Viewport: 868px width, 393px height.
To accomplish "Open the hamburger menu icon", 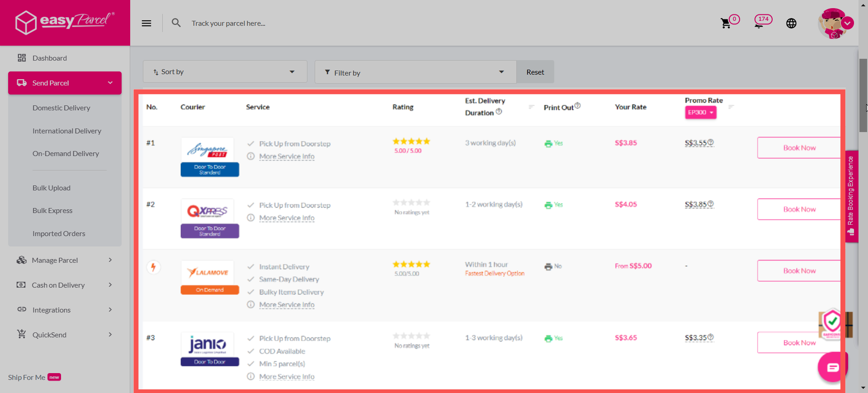I will click(x=146, y=23).
